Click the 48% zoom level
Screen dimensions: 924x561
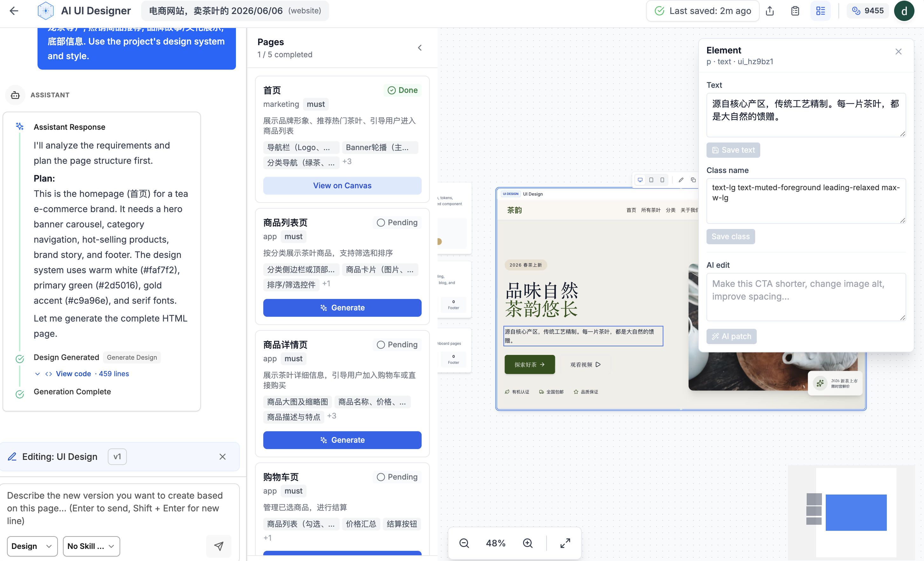pos(495,543)
